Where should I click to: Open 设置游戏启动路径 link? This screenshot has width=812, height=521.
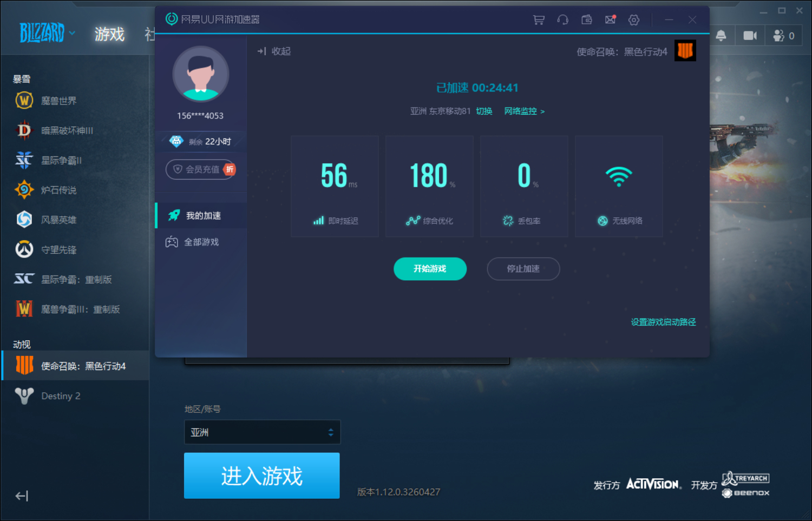[663, 322]
